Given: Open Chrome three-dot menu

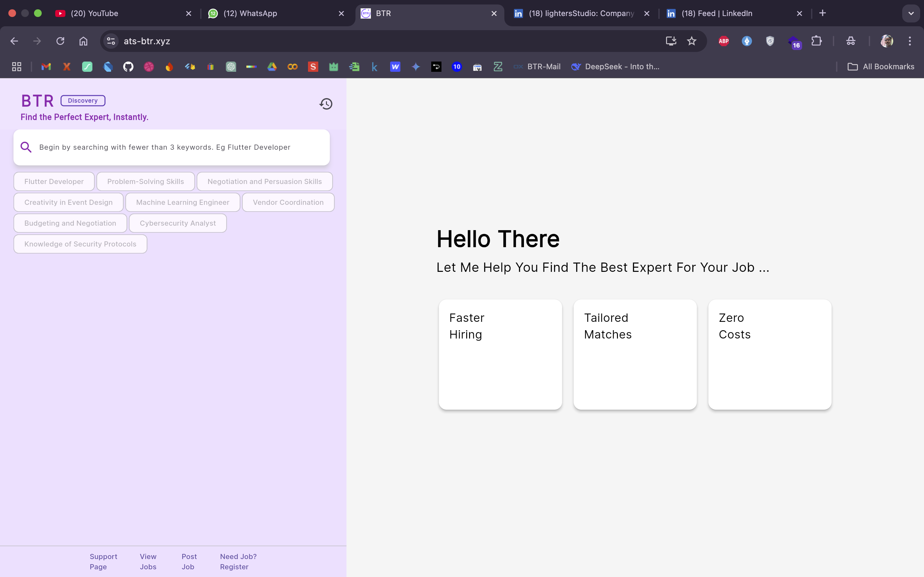Looking at the screenshot, I should [910, 41].
